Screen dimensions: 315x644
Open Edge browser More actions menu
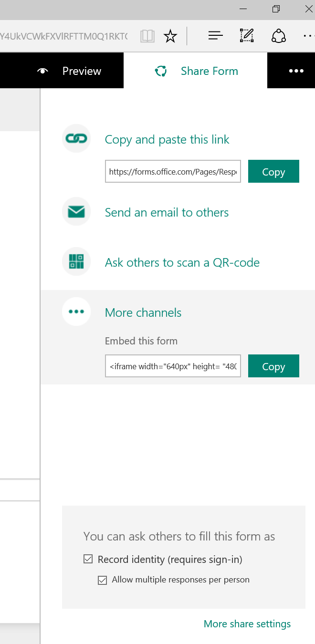pos(308,36)
